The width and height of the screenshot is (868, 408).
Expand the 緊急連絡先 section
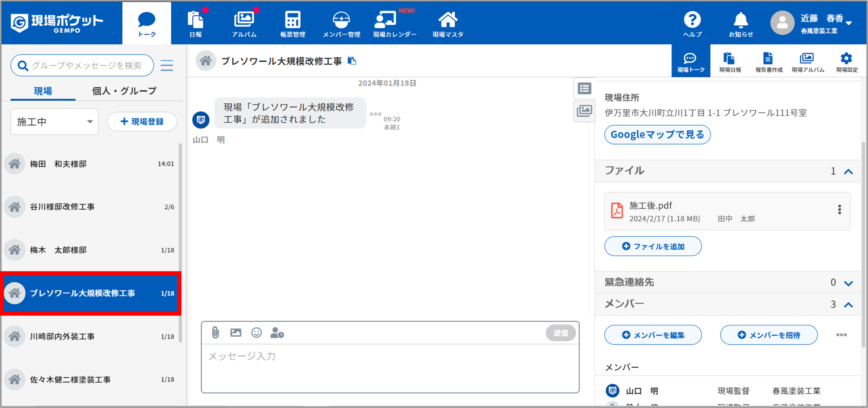click(849, 283)
